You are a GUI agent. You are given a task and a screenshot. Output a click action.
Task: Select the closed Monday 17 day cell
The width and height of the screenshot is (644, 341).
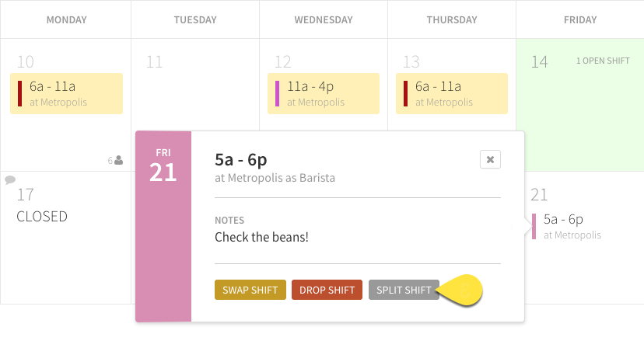tap(65, 238)
